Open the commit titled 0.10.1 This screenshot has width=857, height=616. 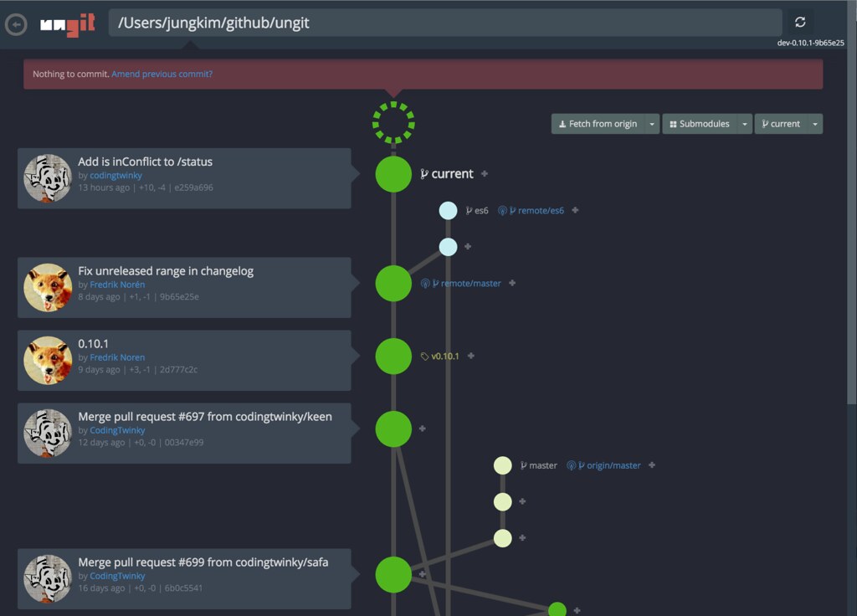click(x=93, y=344)
